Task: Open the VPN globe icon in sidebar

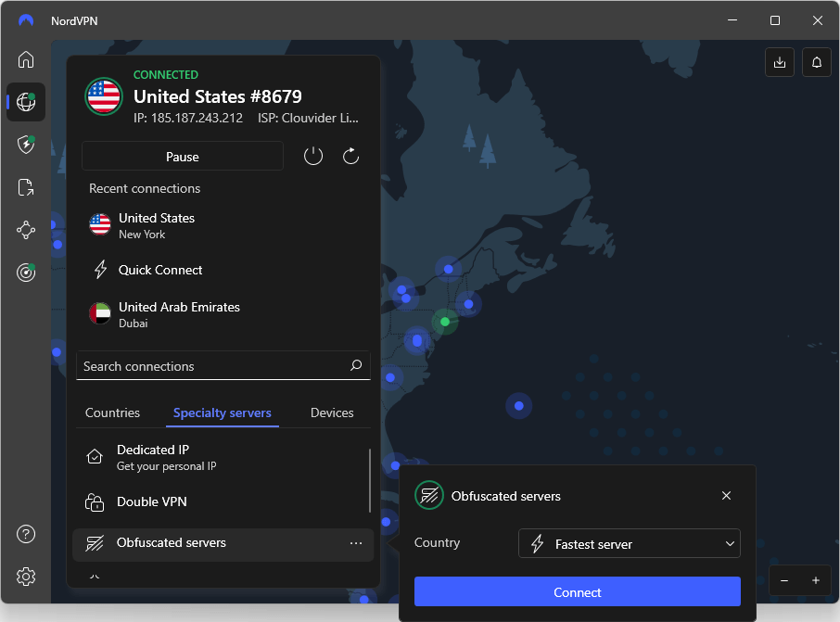Action: pos(26,102)
